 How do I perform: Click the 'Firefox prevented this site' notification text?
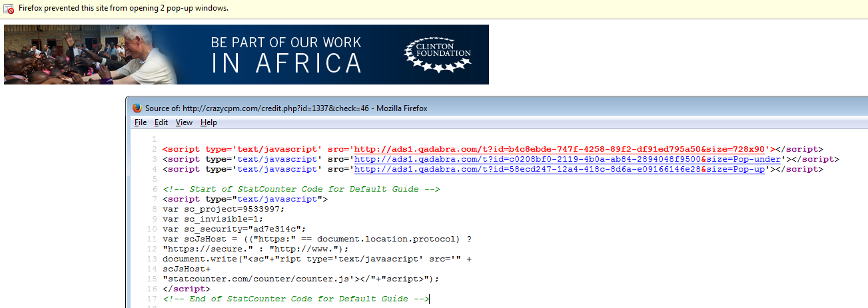point(123,9)
